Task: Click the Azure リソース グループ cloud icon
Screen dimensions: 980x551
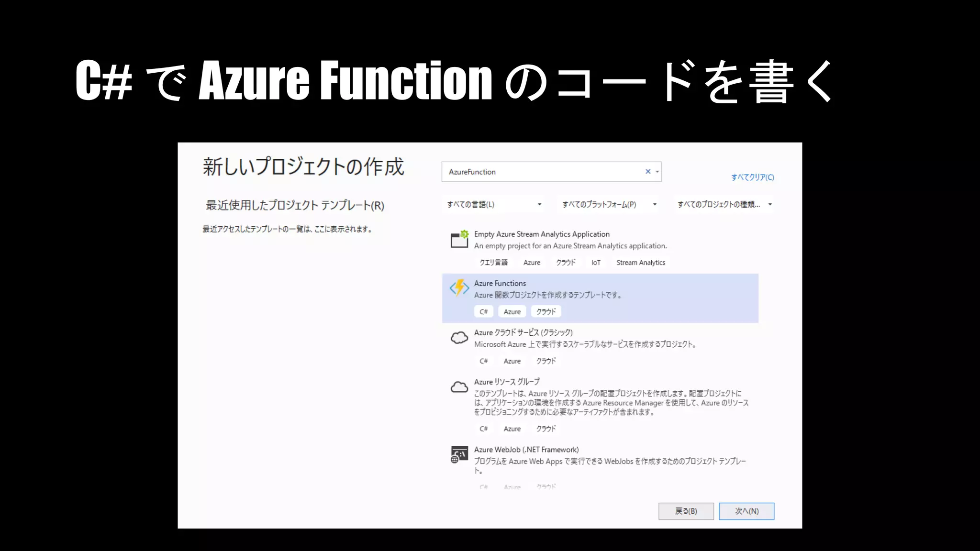Action: 459,387
